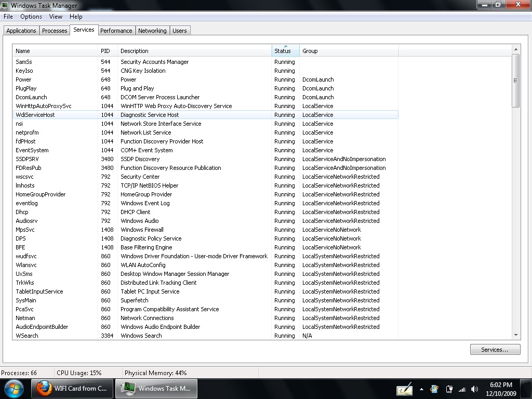Select the SysMain service row
Screen dimensions: 532x399
point(205,300)
